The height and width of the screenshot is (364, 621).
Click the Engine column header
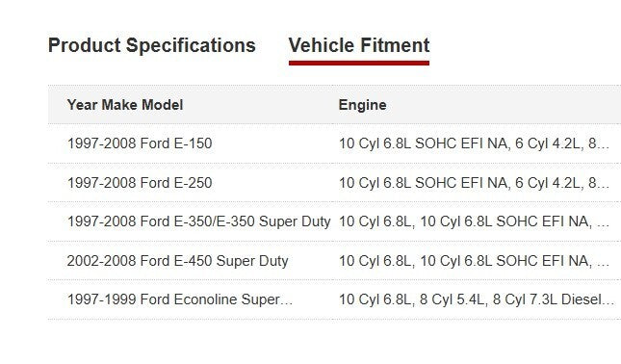[362, 105]
